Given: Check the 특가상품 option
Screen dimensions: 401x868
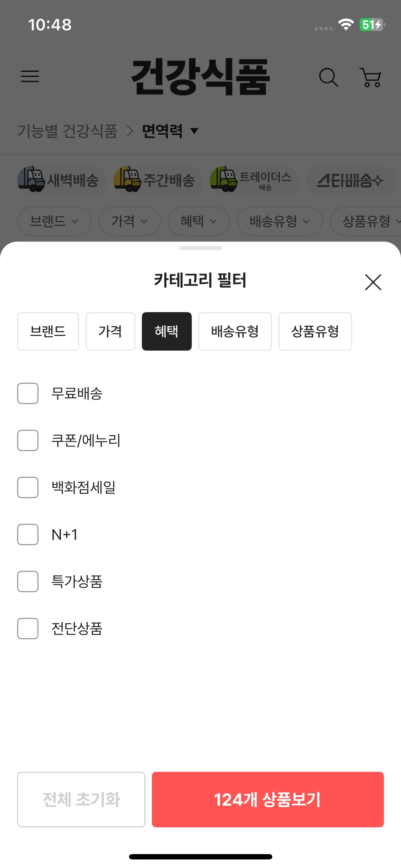Looking at the screenshot, I should point(28,582).
